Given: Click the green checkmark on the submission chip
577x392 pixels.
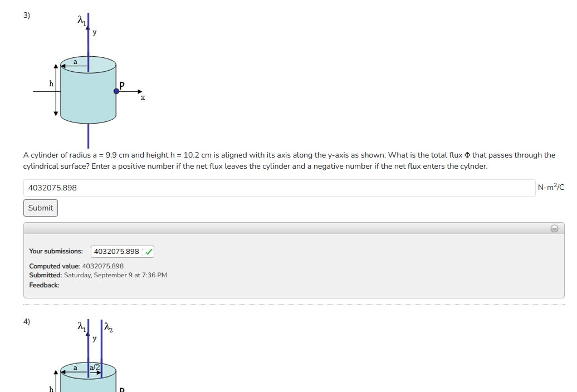Looking at the screenshot, I should pyautogui.click(x=148, y=252).
